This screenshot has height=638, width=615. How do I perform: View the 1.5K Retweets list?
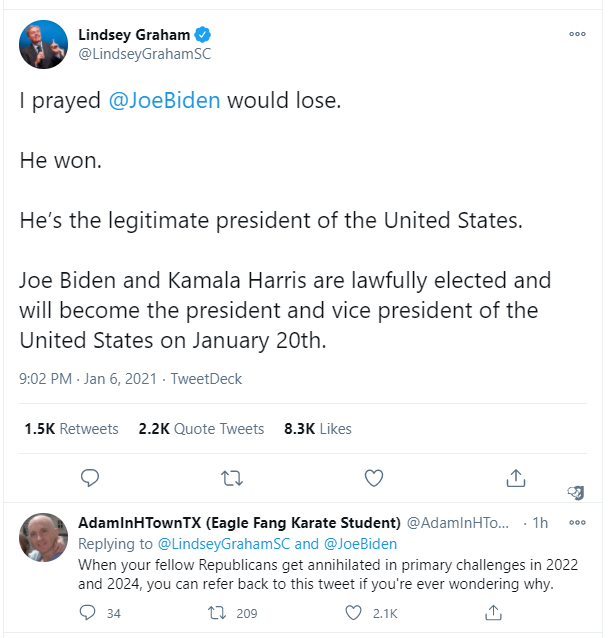point(71,429)
